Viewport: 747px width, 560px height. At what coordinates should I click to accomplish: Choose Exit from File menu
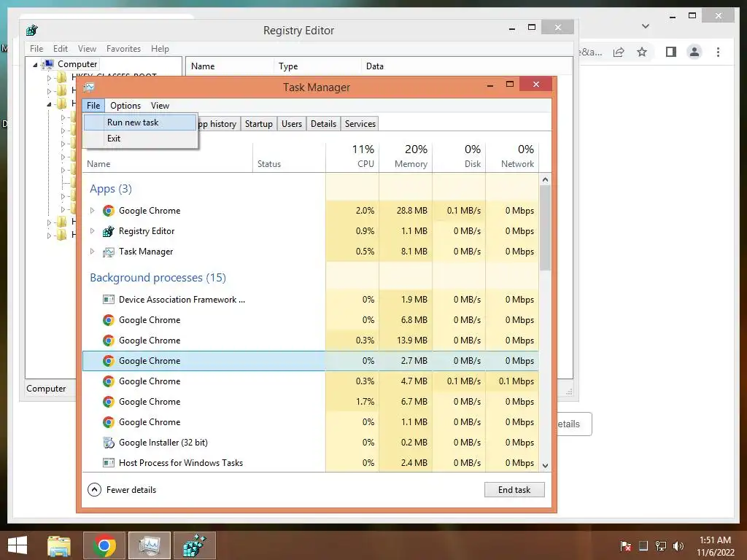[x=139, y=139]
